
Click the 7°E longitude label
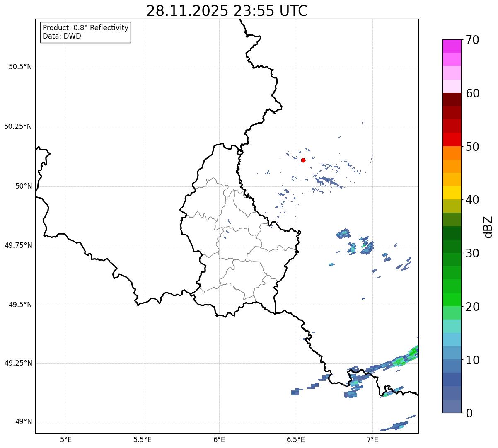pos(372,440)
